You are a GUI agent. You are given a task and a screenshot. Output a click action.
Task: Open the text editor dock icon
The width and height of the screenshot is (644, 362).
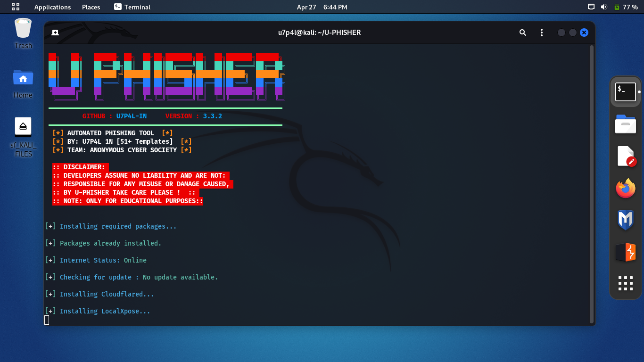(626, 157)
